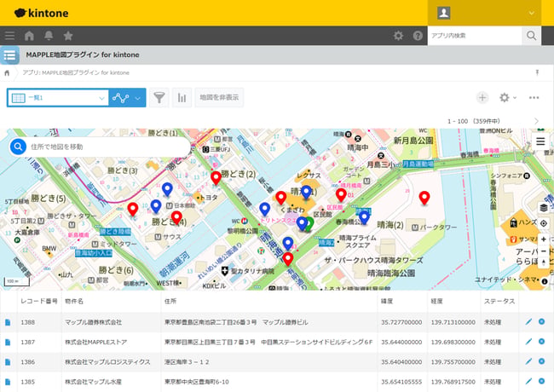Screen dimensions: 554x392
Task: Open the notifications bell
Action: point(49,36)
